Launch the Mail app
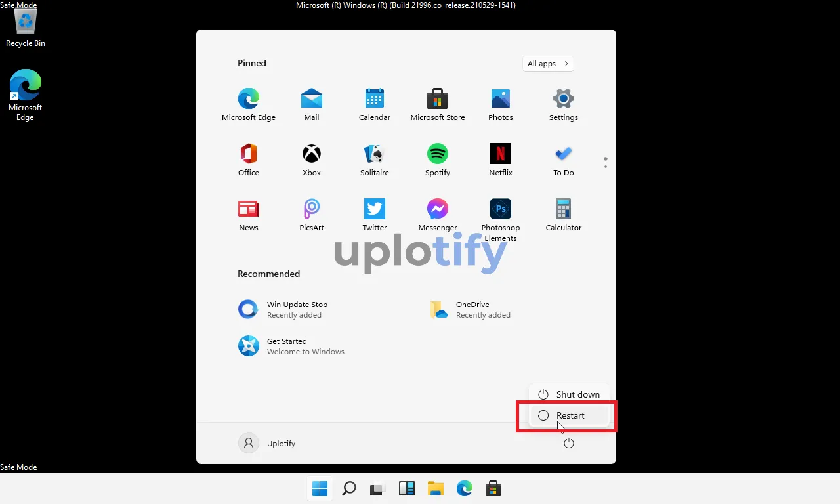Viewport: 840px width, 504px height. pos(312,105)
